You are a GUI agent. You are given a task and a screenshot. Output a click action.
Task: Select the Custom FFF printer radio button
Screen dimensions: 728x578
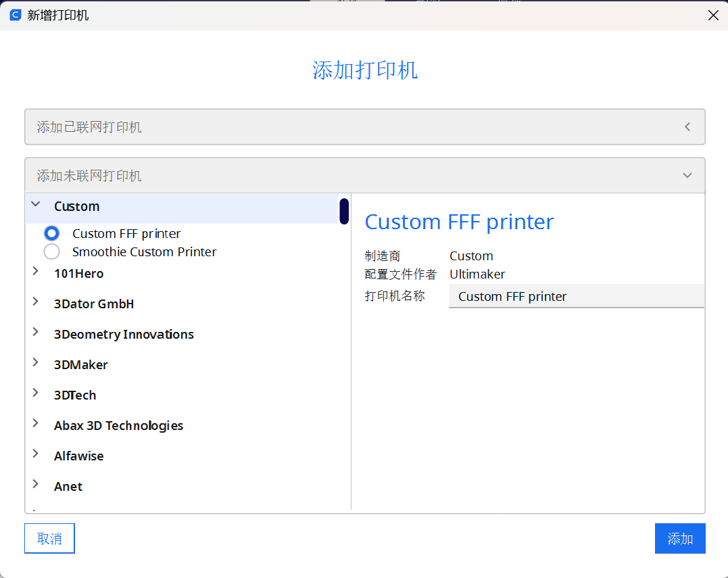52,234
